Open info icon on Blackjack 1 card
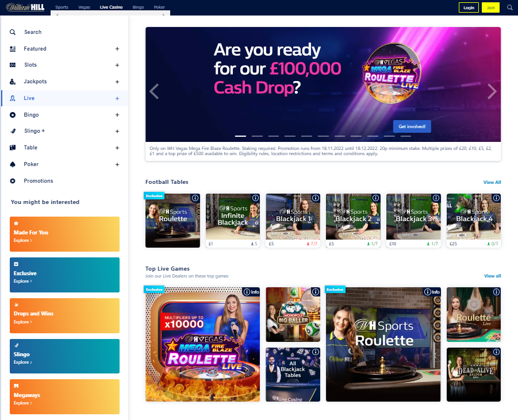This screenshot has height=420, width=518. tap(316, 198)
